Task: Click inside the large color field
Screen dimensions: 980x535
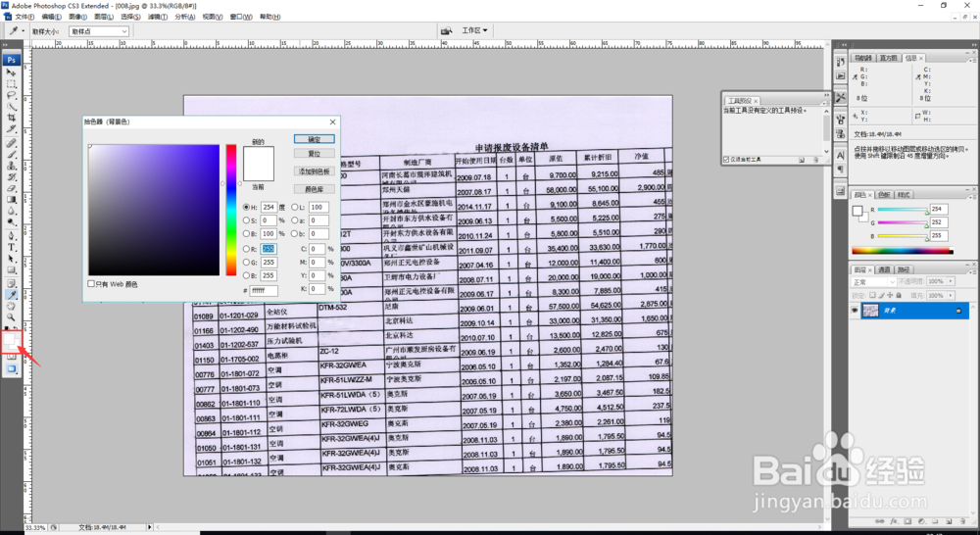Action: point(154,210)
